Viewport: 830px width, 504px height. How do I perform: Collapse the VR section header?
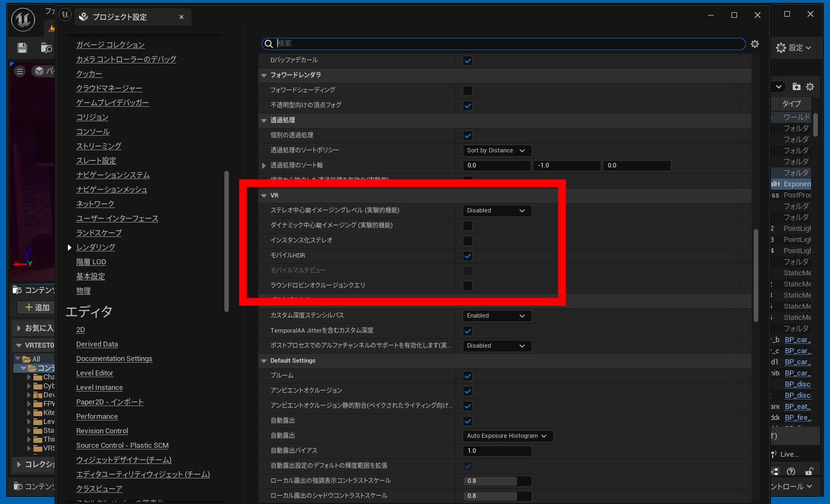coord(264,196)
